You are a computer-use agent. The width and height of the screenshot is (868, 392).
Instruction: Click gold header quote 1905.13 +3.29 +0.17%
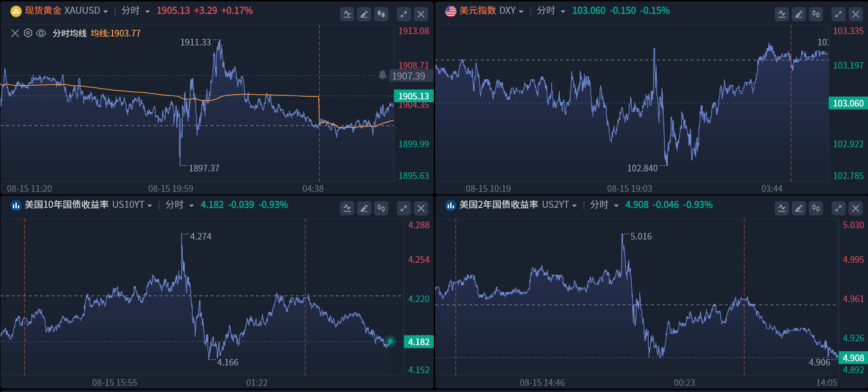pyautogui.click(x=205, y=11)
